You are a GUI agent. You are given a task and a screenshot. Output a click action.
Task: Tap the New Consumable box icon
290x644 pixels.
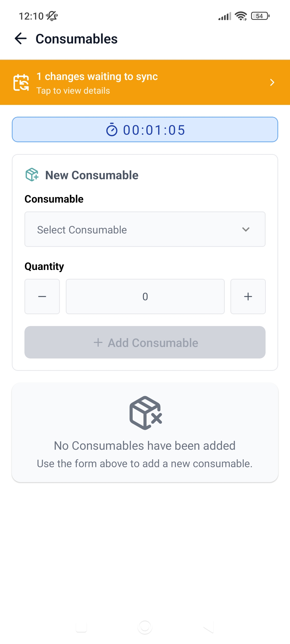pyautogui.click(x=32, y=175)
